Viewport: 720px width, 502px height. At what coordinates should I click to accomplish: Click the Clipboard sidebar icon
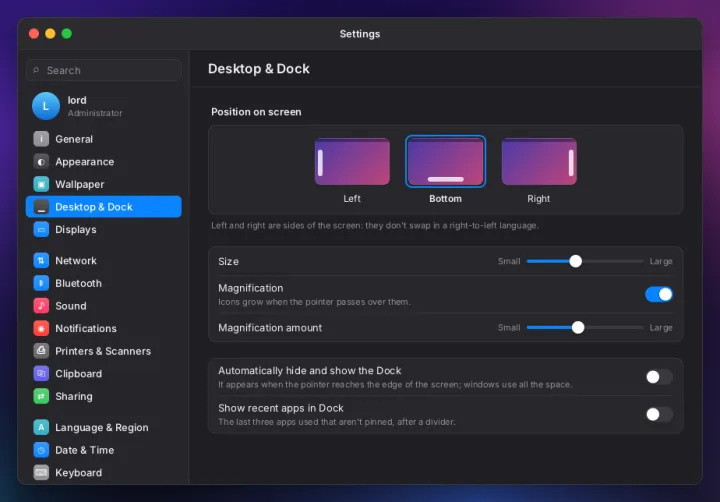tap(41, 373)
